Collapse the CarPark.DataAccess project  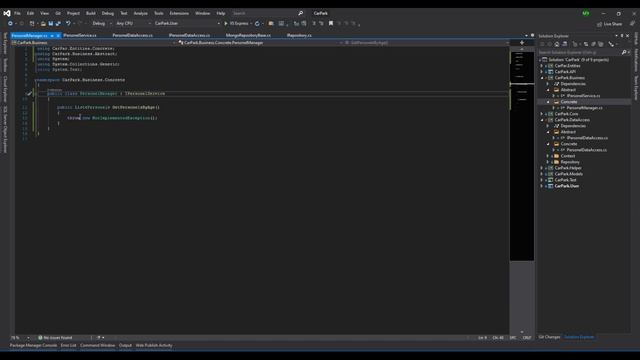pyautogui.click(x=542, y=120)
